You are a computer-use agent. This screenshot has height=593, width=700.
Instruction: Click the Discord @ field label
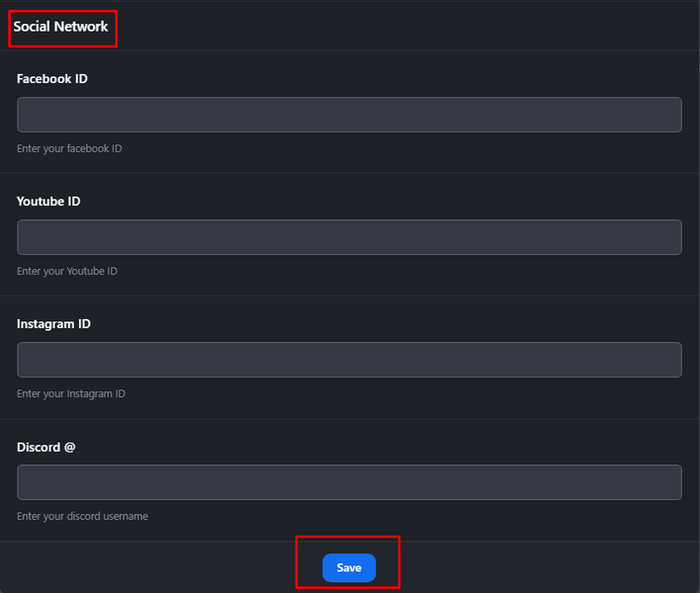(46, 447)
